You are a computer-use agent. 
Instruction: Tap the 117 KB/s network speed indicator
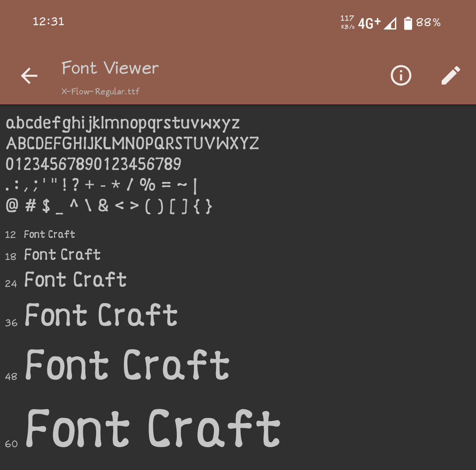click(x=348, y=22)
